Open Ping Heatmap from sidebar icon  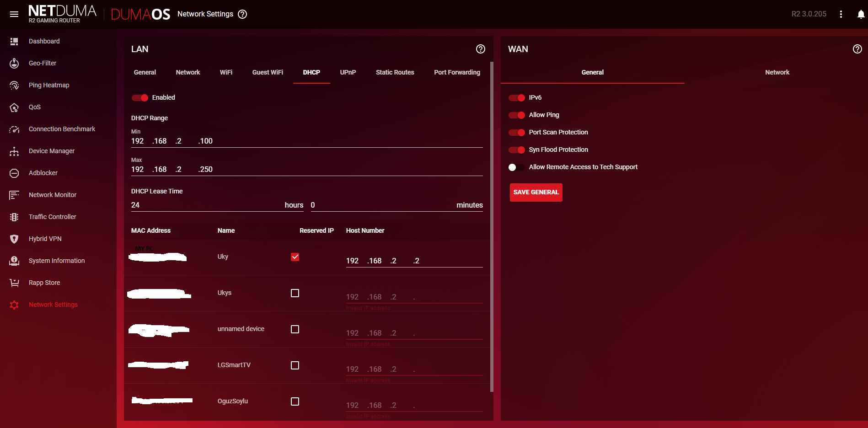[14, 85]
